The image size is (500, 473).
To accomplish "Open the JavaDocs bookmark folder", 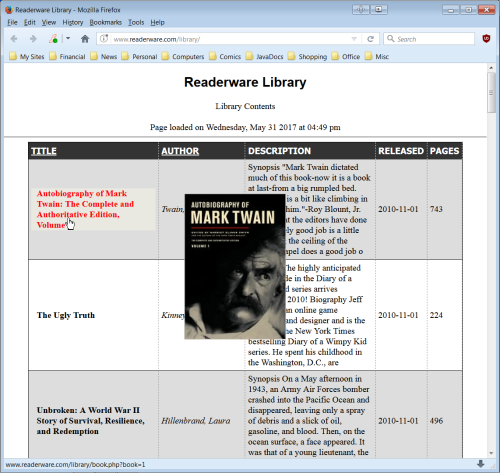I will [265, 56].
